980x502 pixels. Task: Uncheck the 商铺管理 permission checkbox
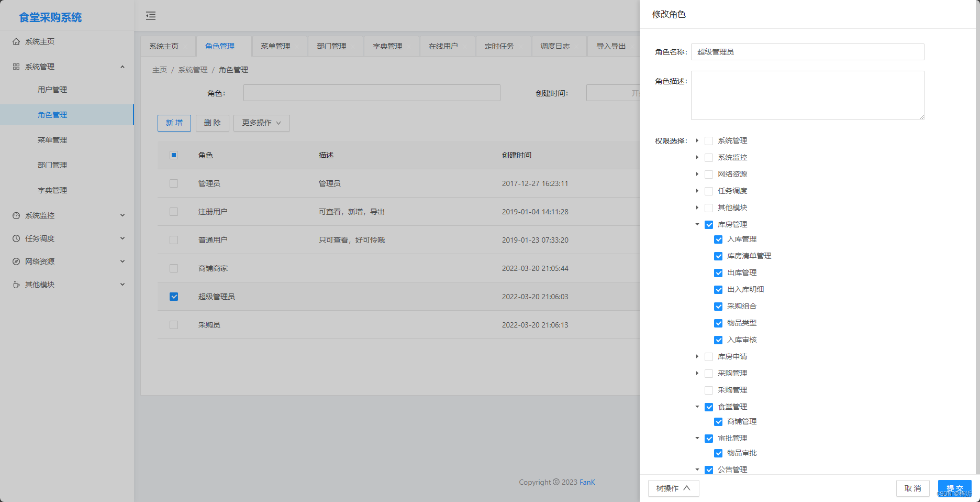point(718,422)
